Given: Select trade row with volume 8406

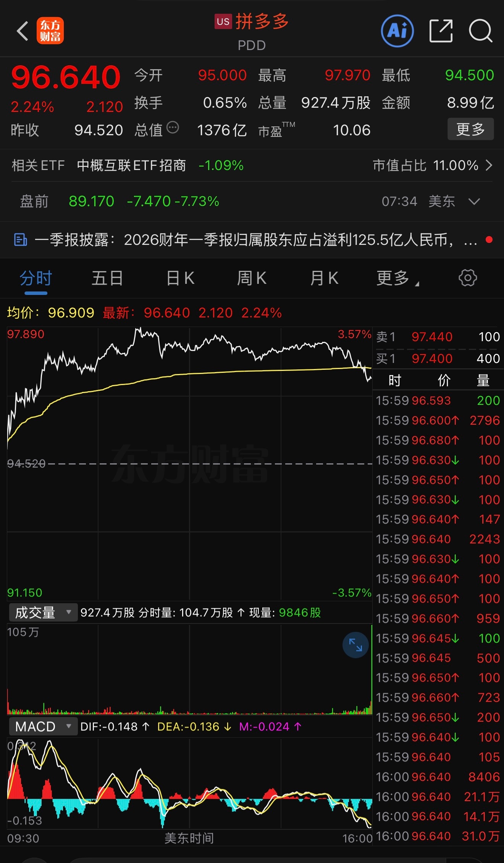Looking at the screenshot, I should pos(438,777).
